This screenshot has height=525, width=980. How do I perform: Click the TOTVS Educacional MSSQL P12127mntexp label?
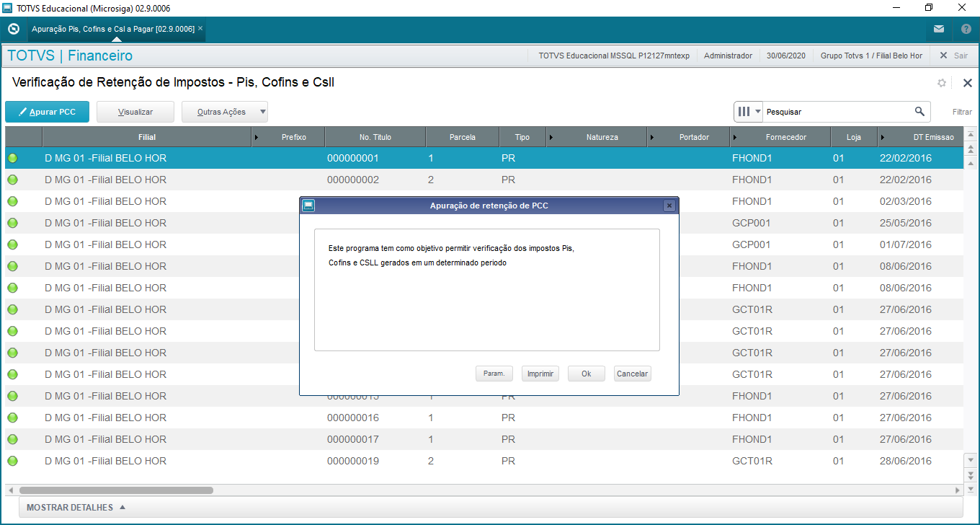point(614,56)
